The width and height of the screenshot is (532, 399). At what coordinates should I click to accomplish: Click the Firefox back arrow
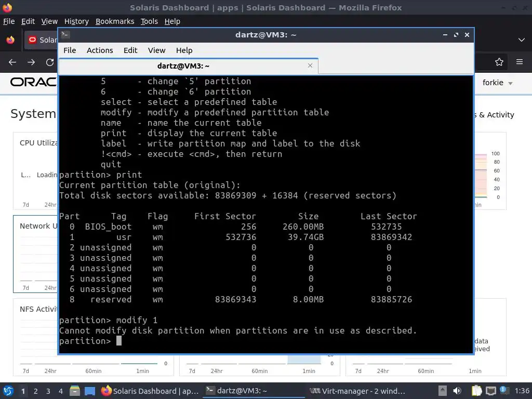click(12, 62)
